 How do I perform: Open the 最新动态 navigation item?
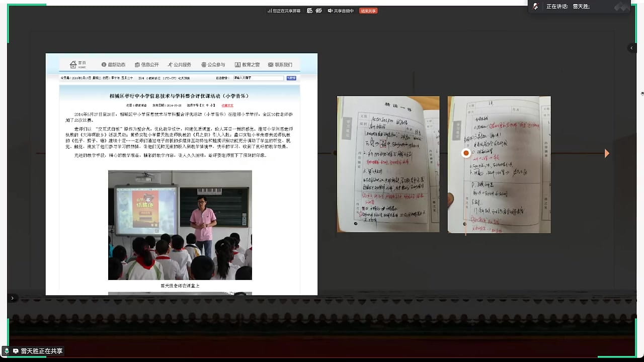(x=113, y=65)
